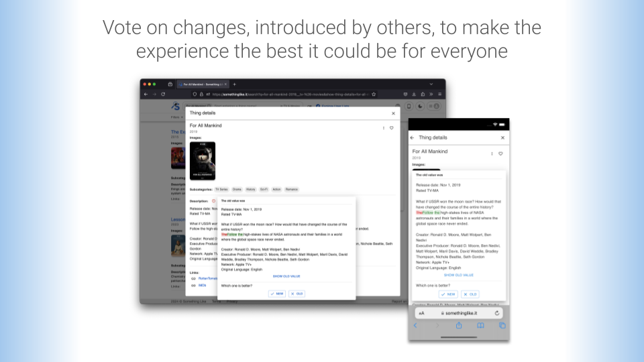
Task: Click the For All Mankind poster thumbnail
Action: 203,161
